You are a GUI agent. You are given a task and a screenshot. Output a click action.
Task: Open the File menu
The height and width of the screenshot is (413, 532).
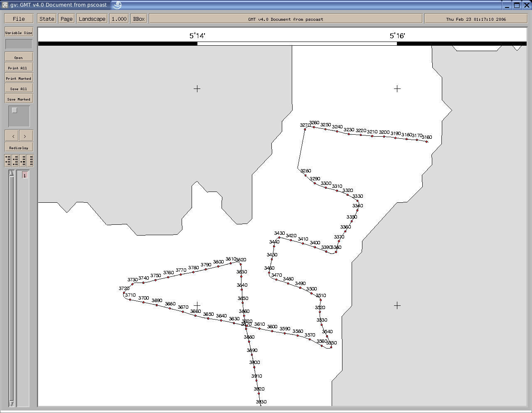pos(19,19)
